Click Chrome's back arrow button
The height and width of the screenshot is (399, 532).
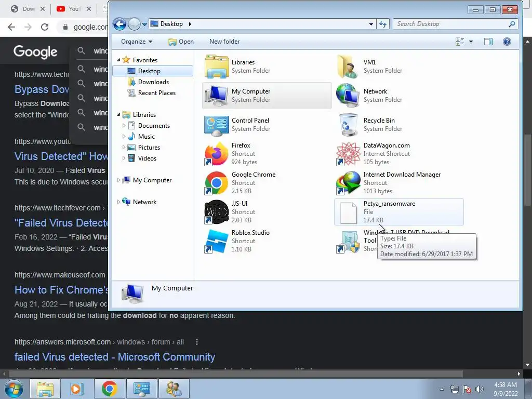pos(11,27)
